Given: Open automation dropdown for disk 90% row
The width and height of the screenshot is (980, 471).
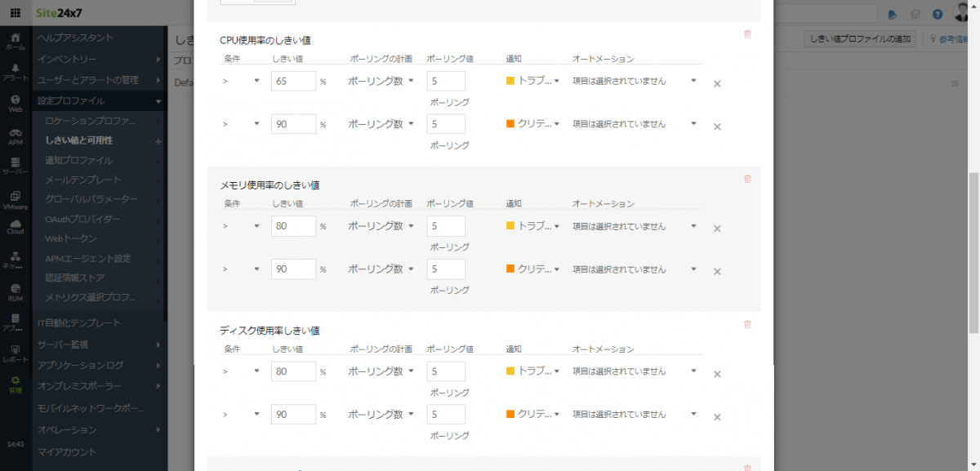Looking at the screenshot, I should coord(635,414).
